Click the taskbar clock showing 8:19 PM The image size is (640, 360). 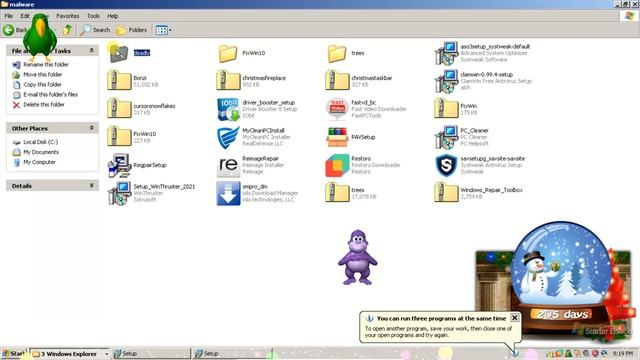pos(622,353)
